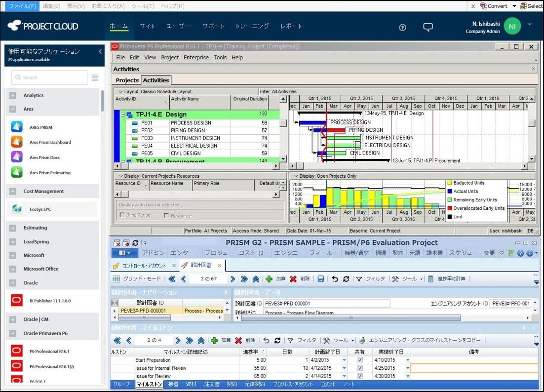This screenshot has width=544, height=392.
Task: Expand the Microsoft Office category
Action: (13, 269)
